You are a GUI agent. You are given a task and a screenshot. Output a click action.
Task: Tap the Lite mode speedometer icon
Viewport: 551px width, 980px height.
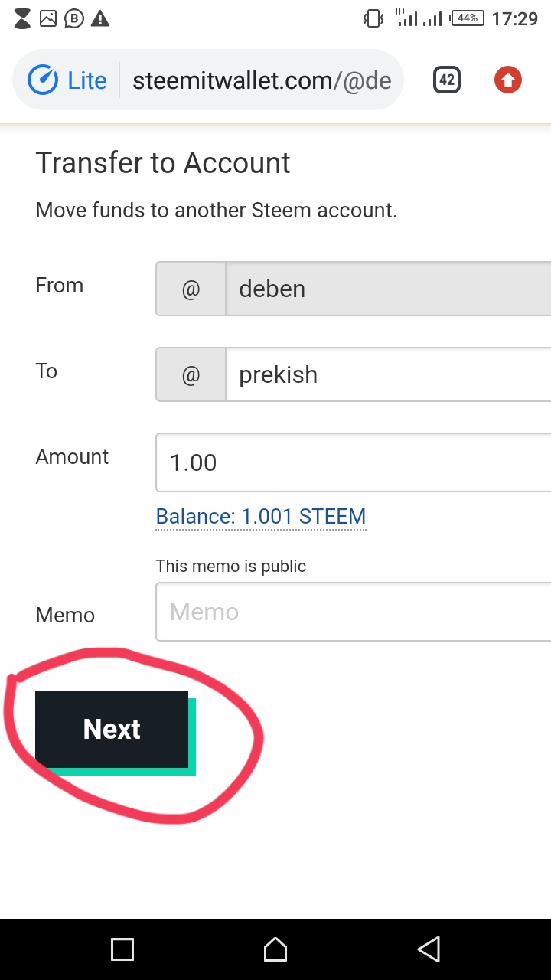[43, 80]
